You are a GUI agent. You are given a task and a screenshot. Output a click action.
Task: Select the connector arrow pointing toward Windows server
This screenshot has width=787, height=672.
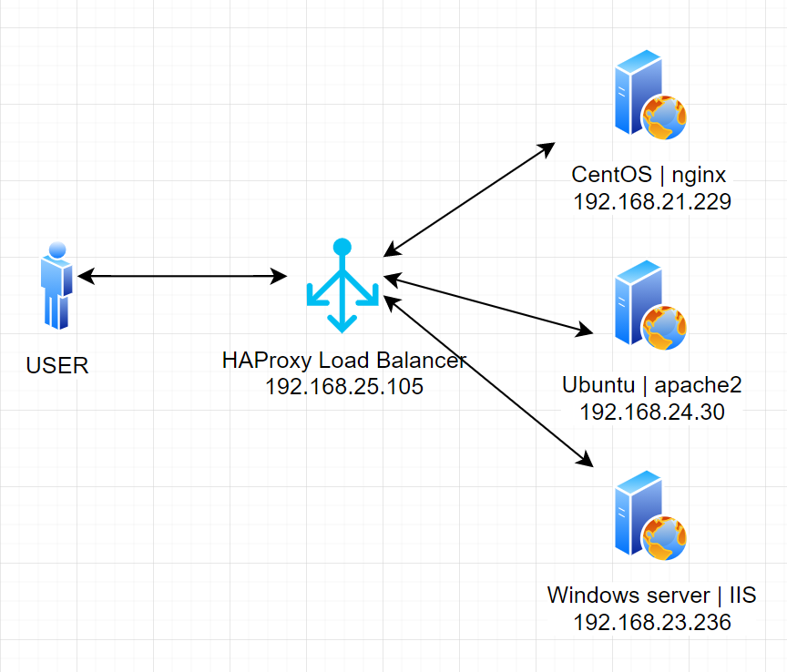click(488, 382)
